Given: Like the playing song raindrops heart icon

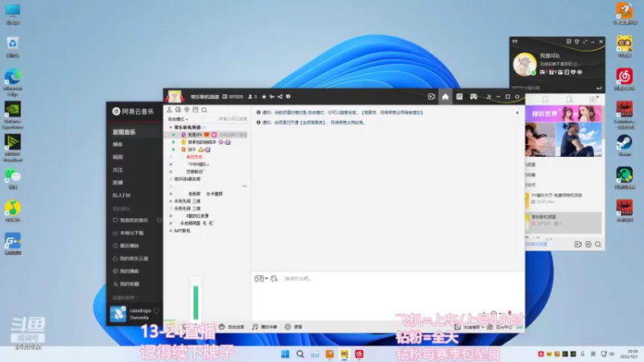Looking at the screenshot, I should 156,311.
